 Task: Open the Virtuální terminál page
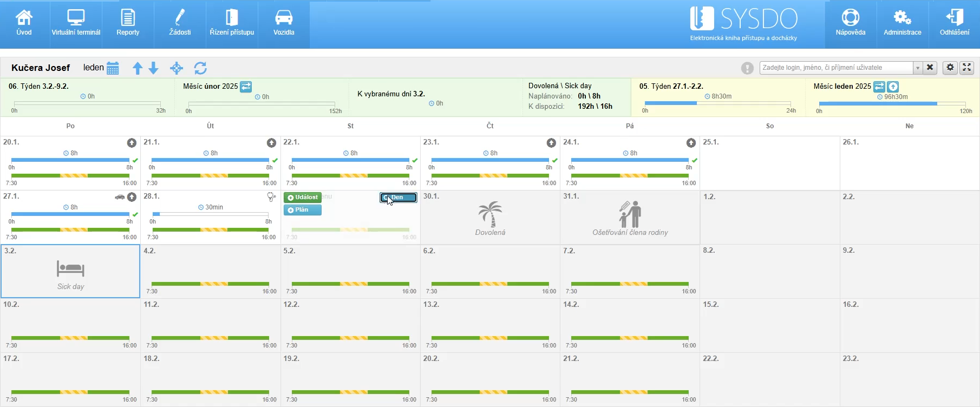(76, 24)
